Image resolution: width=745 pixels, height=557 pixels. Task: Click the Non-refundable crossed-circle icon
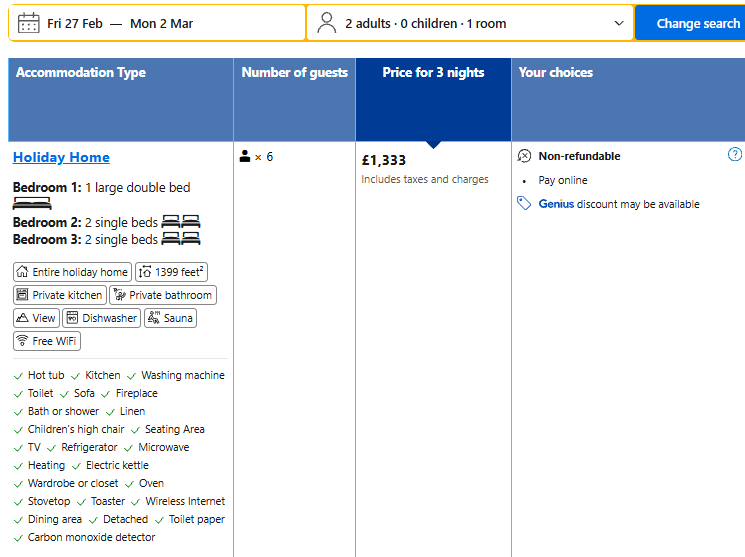coord(524,156)
